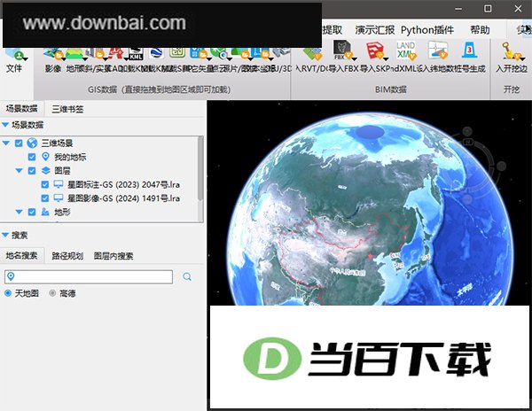Click the KML load icon

(x=136, y=54)
